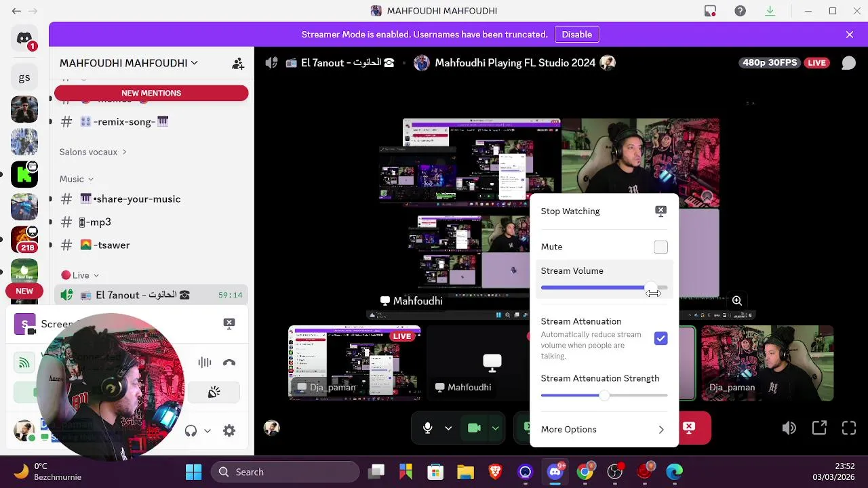
Task: Open the -tsawer channel
Action: pyautogui.click(x=151, y=245)
